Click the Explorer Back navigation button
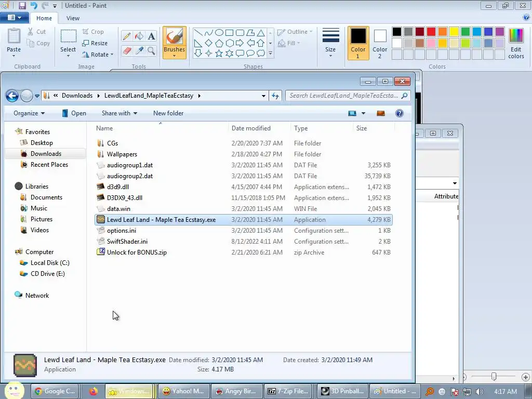The height and width of the screenshot is (399, 532). [12, 96]
